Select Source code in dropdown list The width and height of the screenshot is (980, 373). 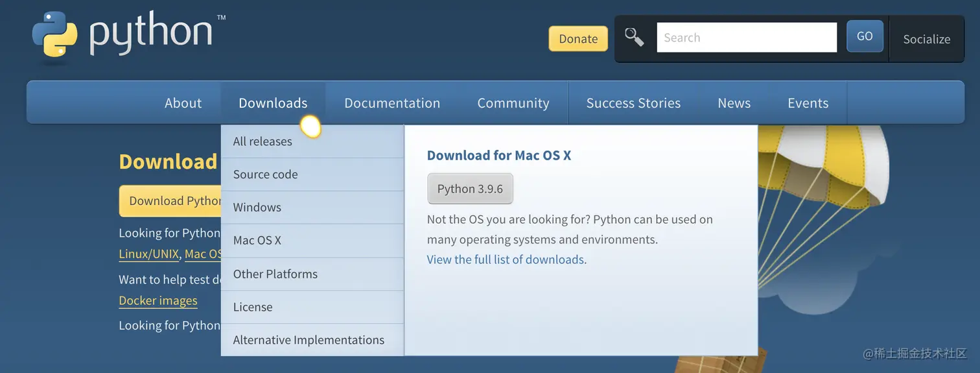tap(266, 174)
